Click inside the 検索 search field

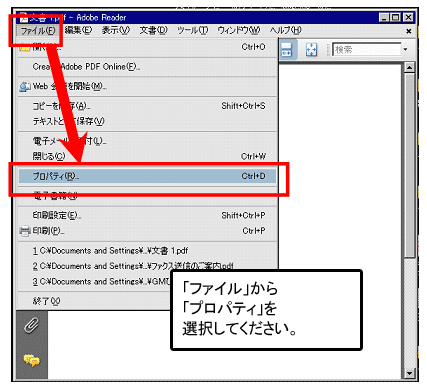[x=367, y=49]
